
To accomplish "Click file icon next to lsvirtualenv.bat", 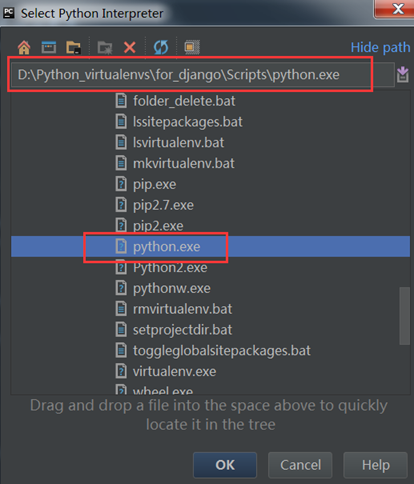I will 121,142.
